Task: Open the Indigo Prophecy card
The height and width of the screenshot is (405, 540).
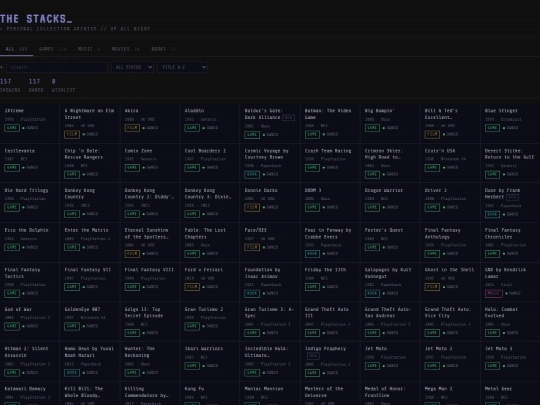Action: click(330, 361)
